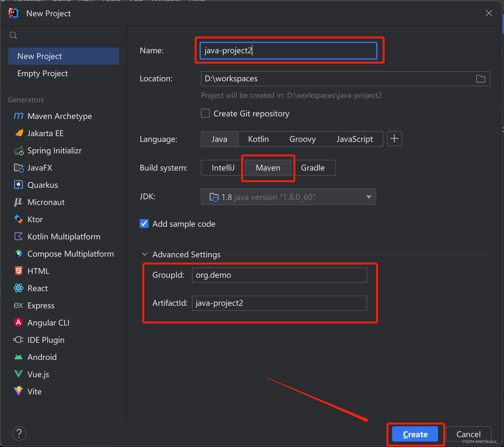This screenshot has width=504, height=447.
Task: Click the JavaFX folder icon
Action: (18, 168)
